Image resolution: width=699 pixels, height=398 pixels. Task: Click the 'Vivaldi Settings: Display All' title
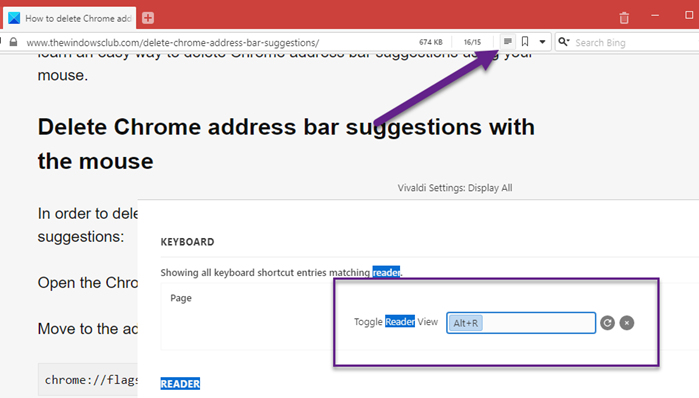(455, 188)
